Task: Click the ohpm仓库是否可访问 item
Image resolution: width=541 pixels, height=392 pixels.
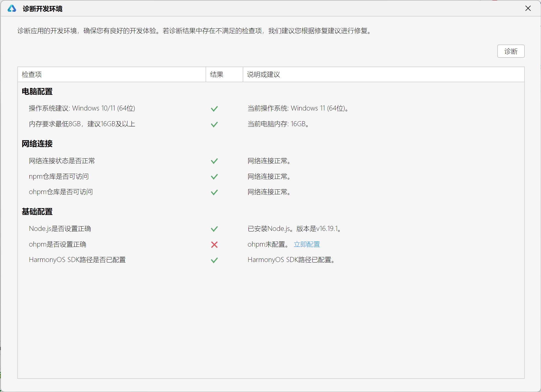Action: pos(61,192)
